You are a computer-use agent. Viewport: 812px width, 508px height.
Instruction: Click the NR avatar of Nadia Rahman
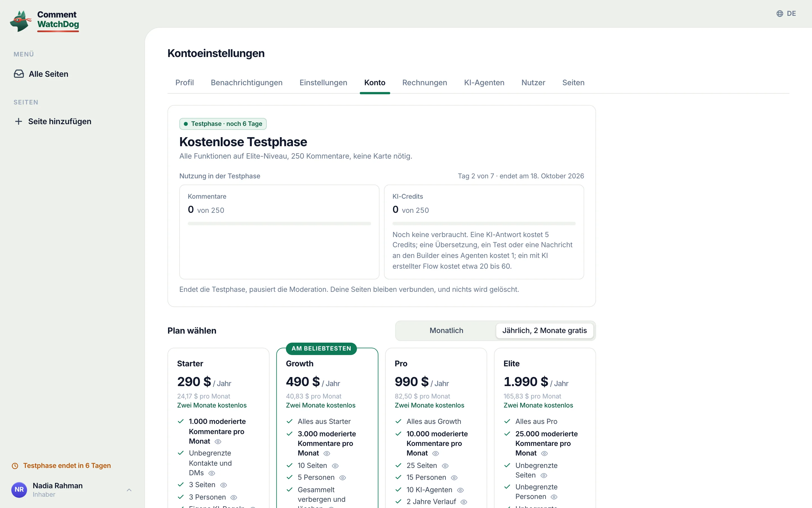pos(19,490)
